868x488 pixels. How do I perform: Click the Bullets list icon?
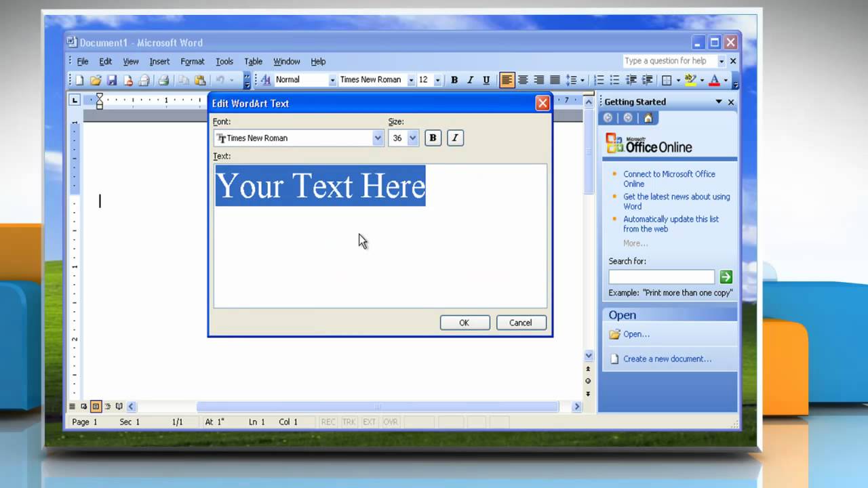[615, 80]
